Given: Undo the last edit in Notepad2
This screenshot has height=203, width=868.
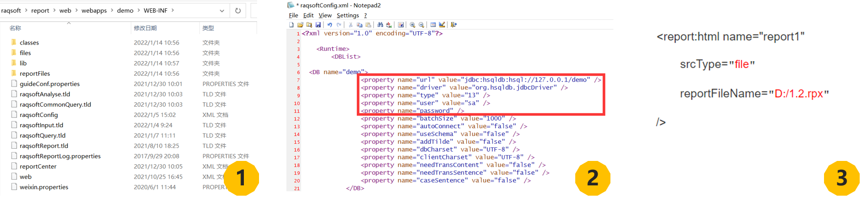Looking at the screenshot, I should point(330,24).
